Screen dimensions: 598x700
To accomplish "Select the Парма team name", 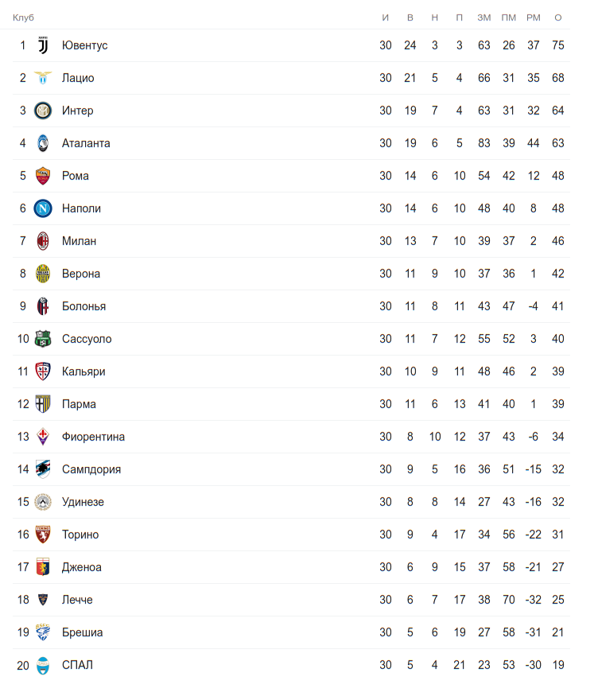I will point(79,404).
